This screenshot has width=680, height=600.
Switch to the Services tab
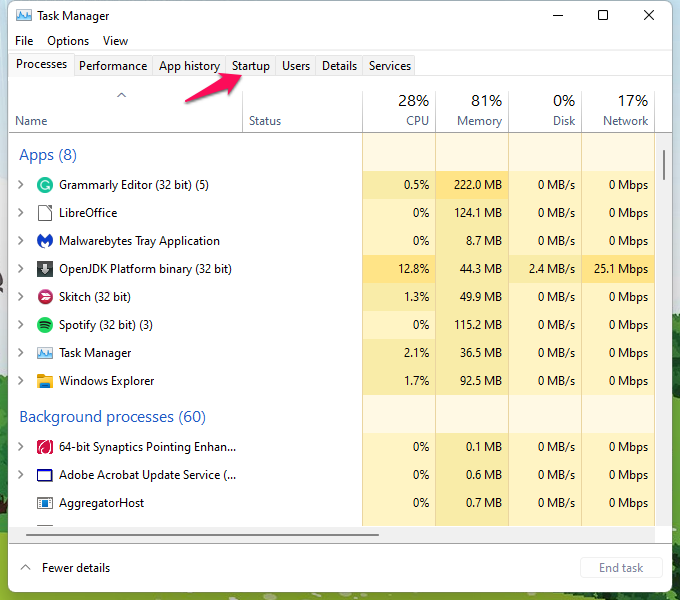coord(390,66)
